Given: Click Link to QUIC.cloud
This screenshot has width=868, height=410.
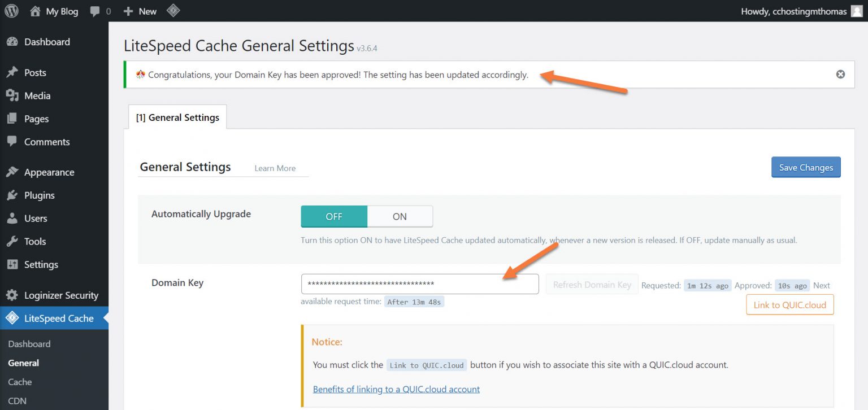Looking at the screenshot, I should [789, 304].
